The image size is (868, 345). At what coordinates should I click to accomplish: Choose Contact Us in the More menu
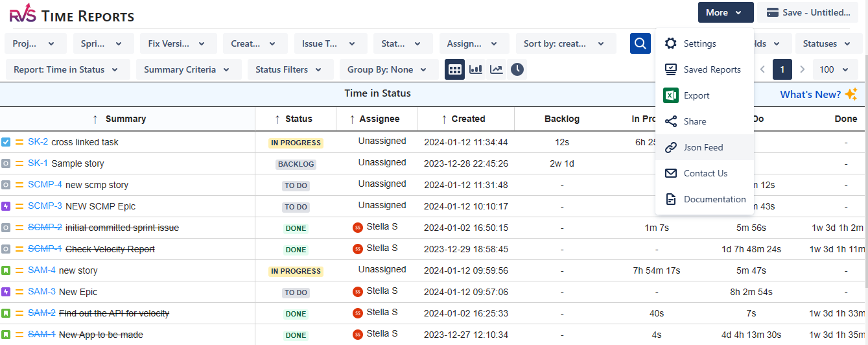click(705, 173)
